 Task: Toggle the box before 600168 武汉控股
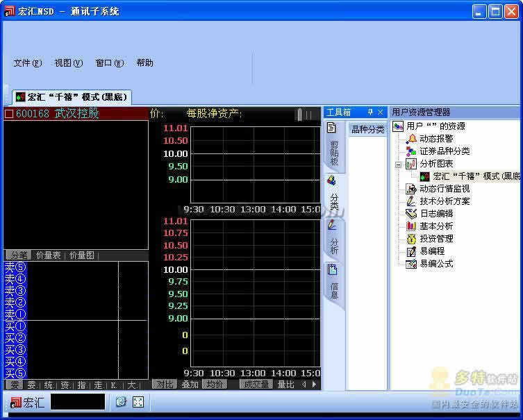click(x=9, y=114)
